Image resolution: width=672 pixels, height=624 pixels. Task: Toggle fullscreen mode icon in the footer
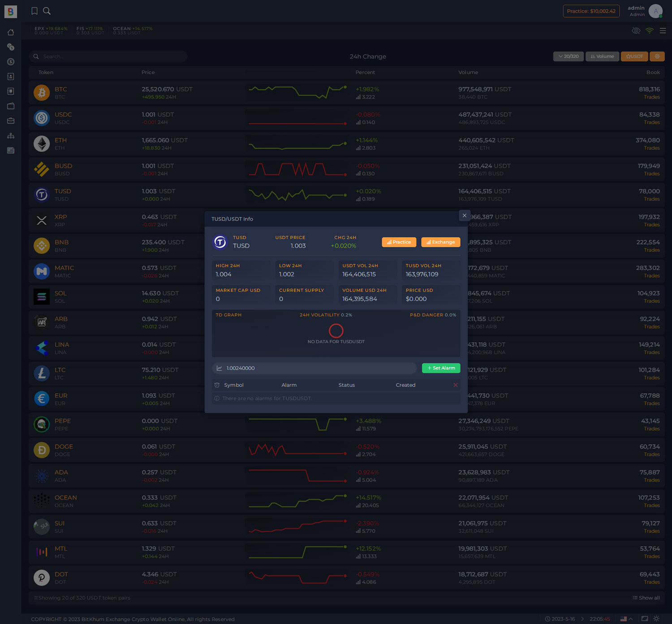tap(645, 619)
